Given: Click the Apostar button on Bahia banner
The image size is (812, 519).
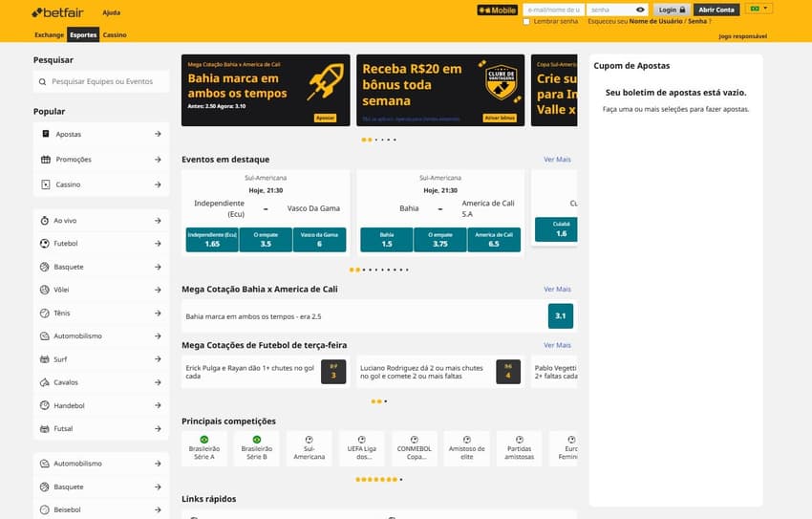Looking at the screenshot, I should [x=325, y=119].
